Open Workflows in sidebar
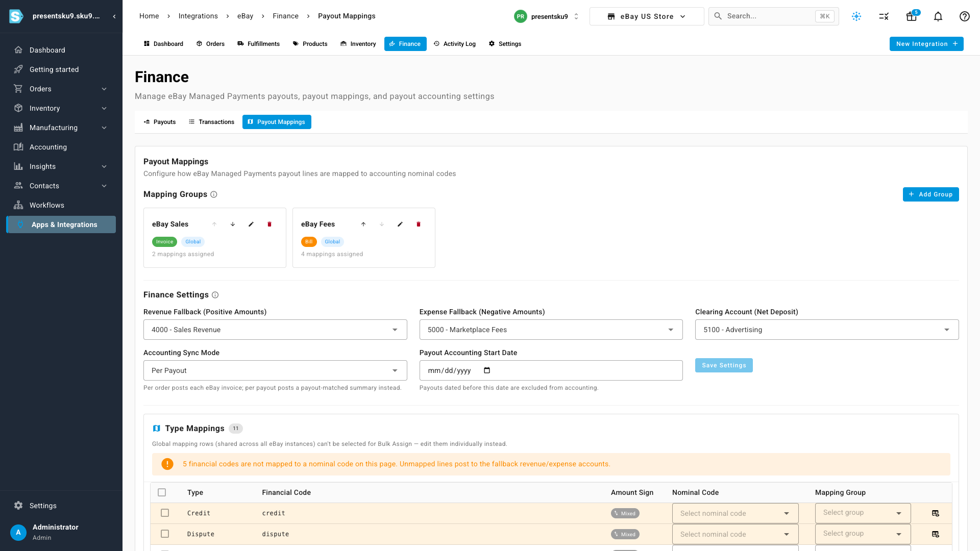Screen dimensions: 980x551 point(61,205)
